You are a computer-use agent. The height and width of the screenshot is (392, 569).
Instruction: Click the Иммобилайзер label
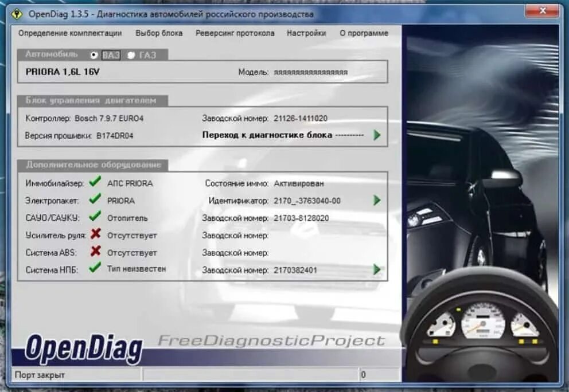54,183
